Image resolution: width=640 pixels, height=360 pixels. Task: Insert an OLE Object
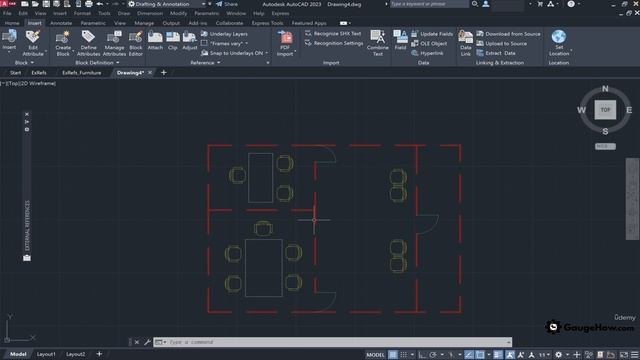click(429, 43)
